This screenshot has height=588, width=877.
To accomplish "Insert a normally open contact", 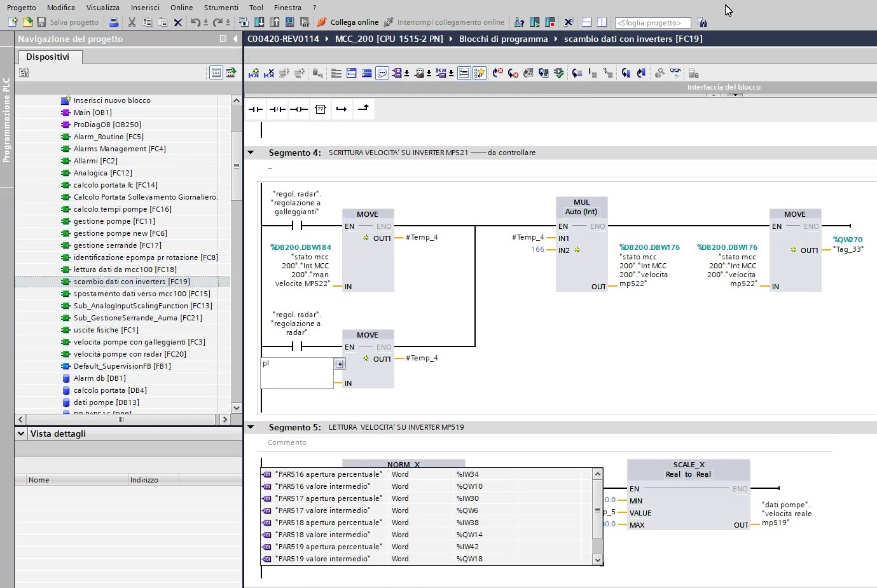I will tap(255, 109).
